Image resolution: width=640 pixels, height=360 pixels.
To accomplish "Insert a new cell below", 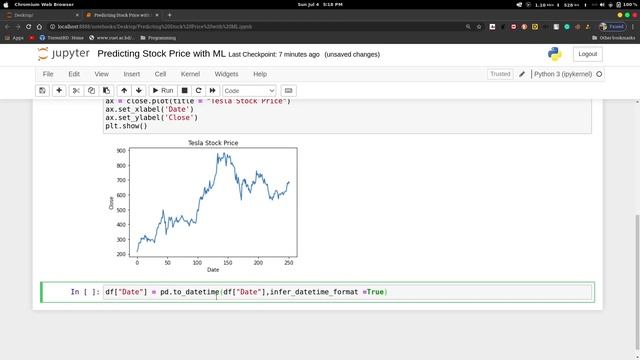I will [x=59, y=91].
